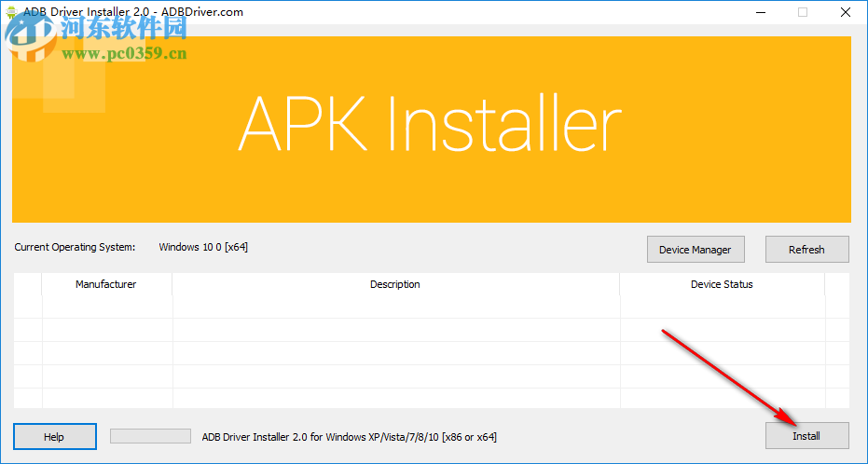Refresh the device list
This screenshot has width=868, height=464.
click(x=806, y=250)
